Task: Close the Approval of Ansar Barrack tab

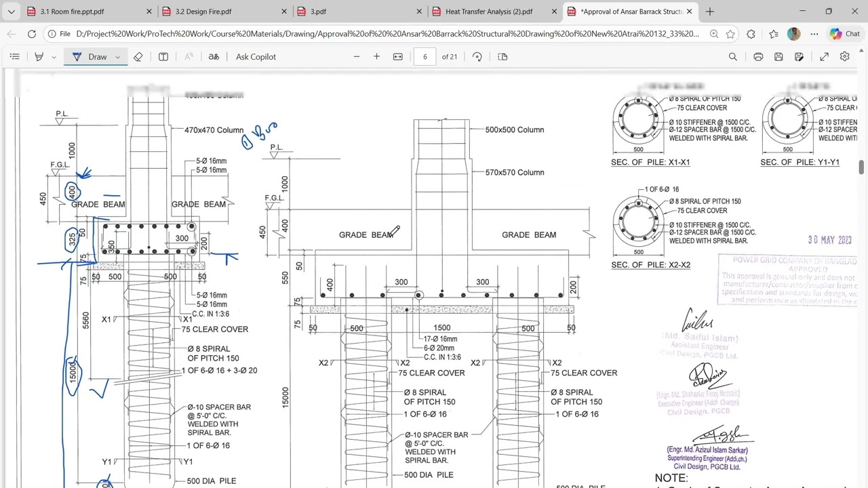Action: click(690, 12)
